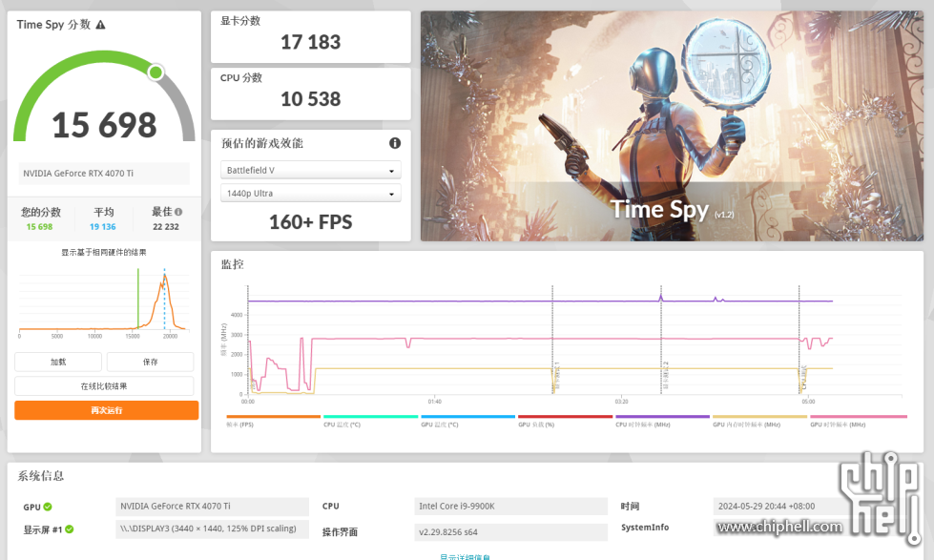Click the green knob on the score gauge
This screenshot has width=934, height=560.
coord(156,73)
